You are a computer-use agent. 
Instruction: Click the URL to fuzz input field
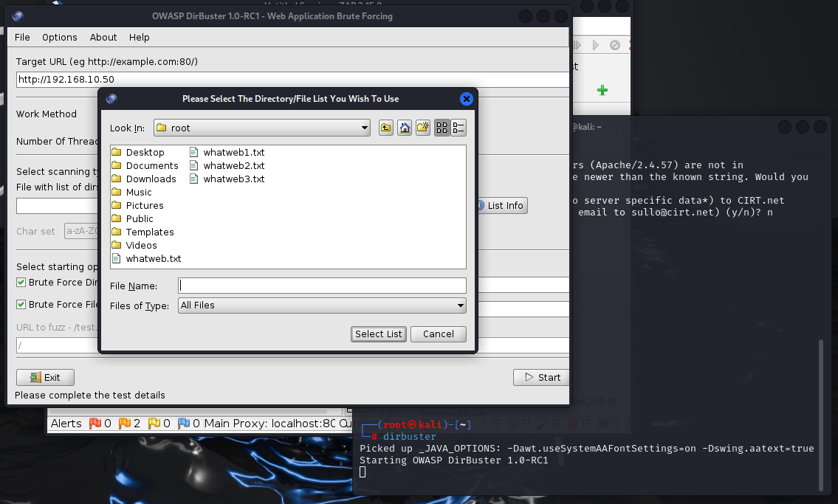click(57, 345)
